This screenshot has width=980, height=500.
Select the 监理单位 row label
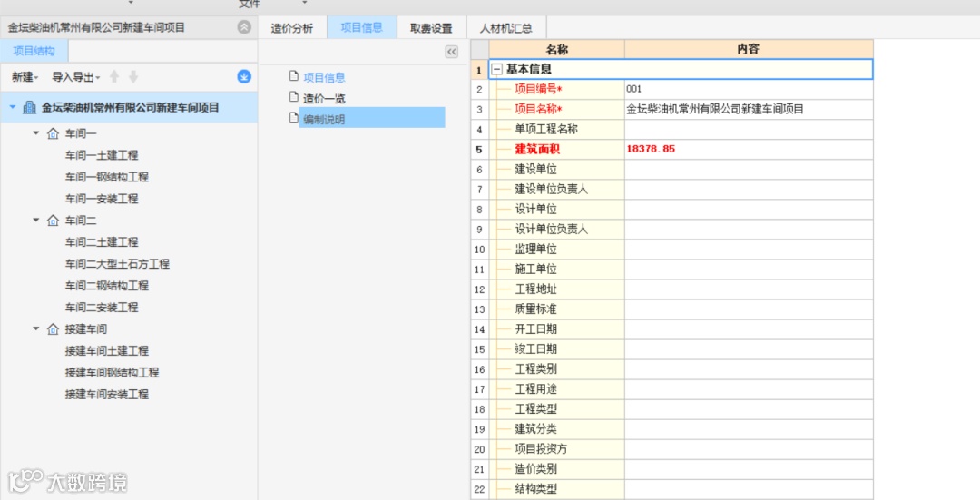click(535, 250)
